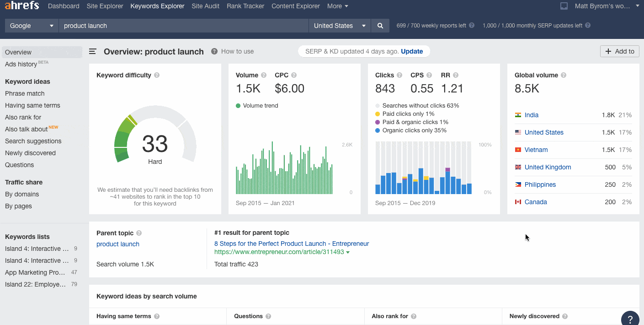644x325 pixels.
Task: Open Traffic share By pages
Action: (x=18, y=206)
